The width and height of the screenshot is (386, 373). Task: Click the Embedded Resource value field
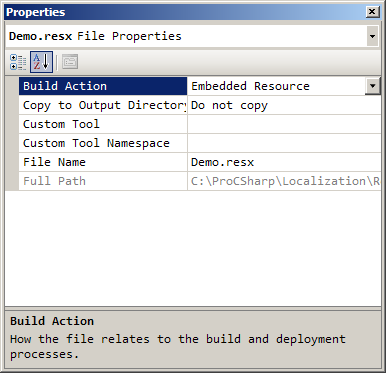point(277,86)
